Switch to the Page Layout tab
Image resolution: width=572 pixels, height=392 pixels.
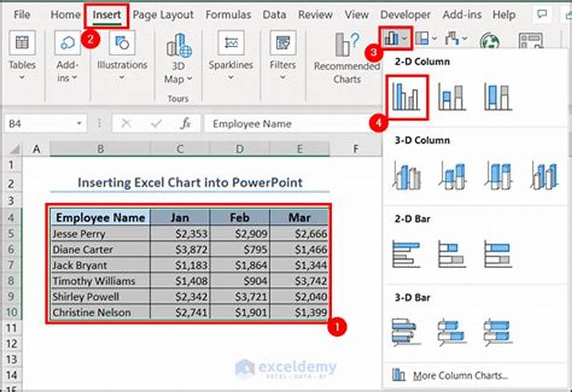(163, 14)
